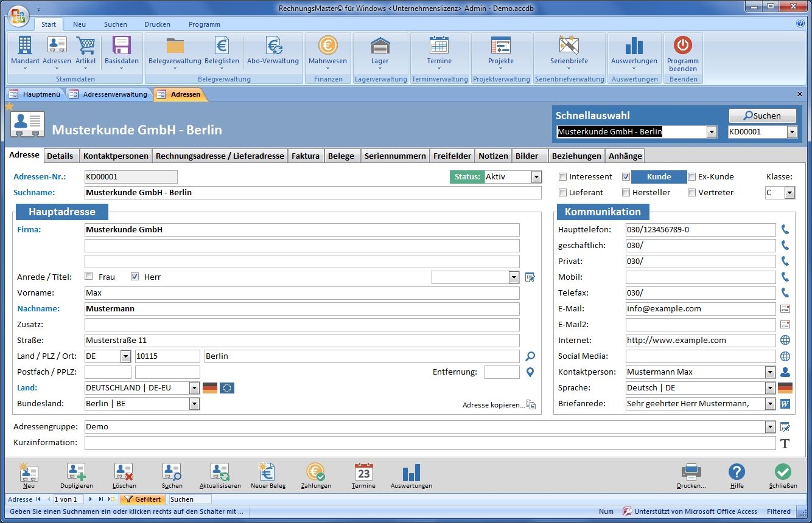The height and width of the screenshot is (523, 812).
Task: Tick the Frau checkbox
Action: coord(89,277)
